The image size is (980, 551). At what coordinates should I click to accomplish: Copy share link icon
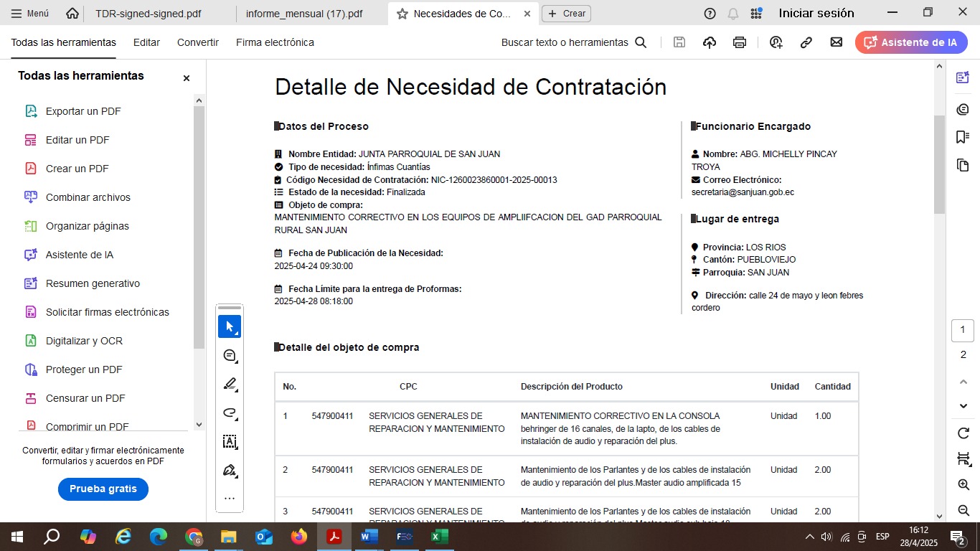coord(806,42)
